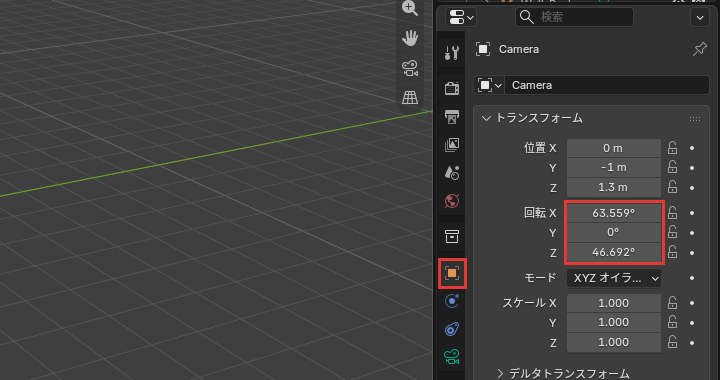Animate モード with its keyframe dot

click(692, 278)
